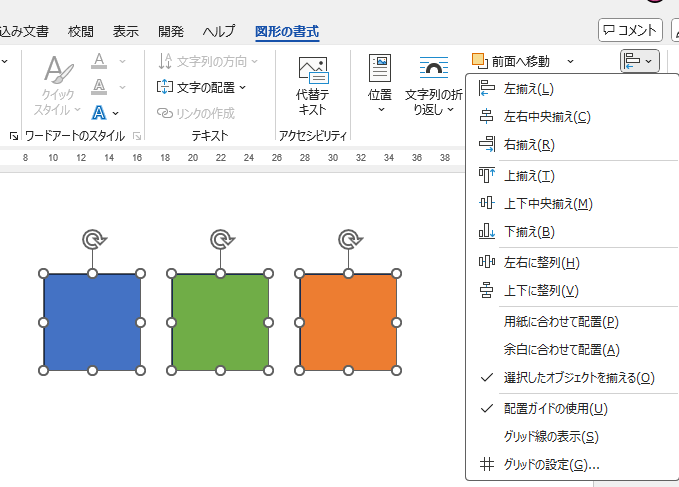Click the 上揃え align top icon
The height and width of the screenshot is (487, 679).
click(486, 175)
